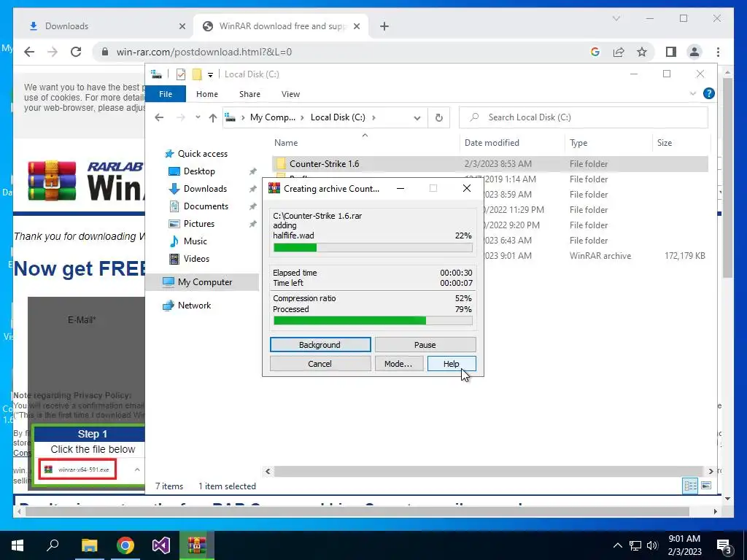Send archiving to Background
Image resolution: width=747 pixels, height=560 pixels.
click(320, 345)
